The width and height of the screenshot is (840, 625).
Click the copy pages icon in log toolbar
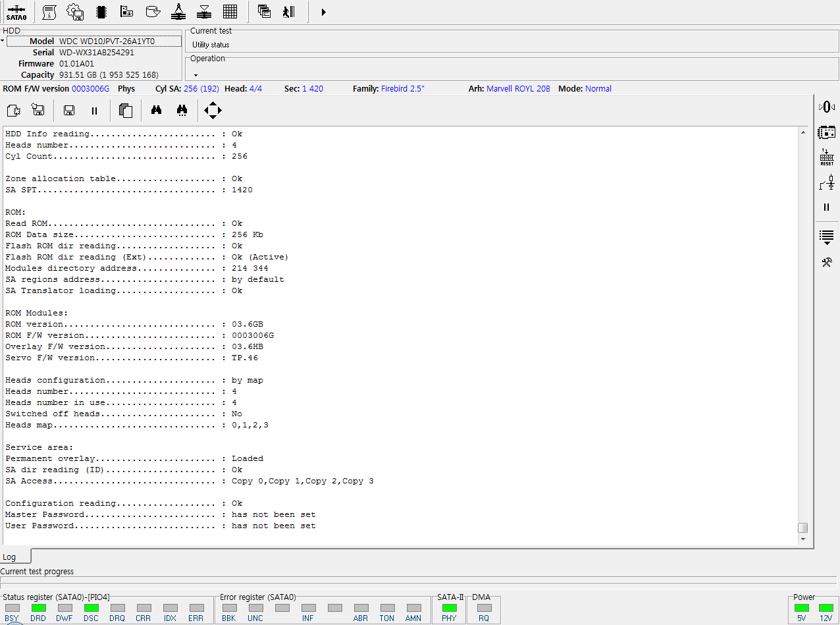point(125,111)
